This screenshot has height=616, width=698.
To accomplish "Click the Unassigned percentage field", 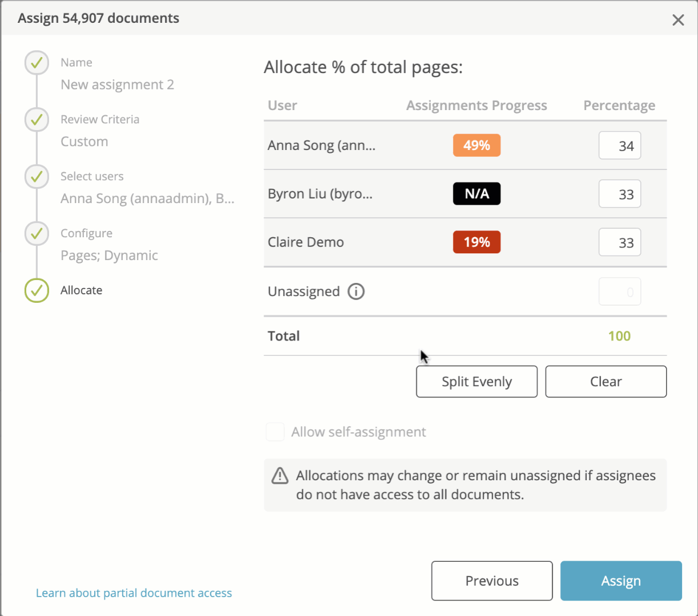I will (x=620, y=291).
